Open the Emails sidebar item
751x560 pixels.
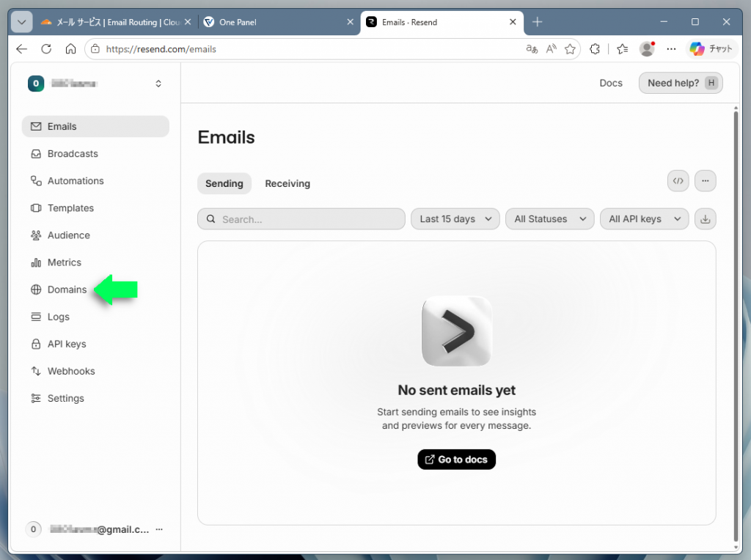[95, 126]
